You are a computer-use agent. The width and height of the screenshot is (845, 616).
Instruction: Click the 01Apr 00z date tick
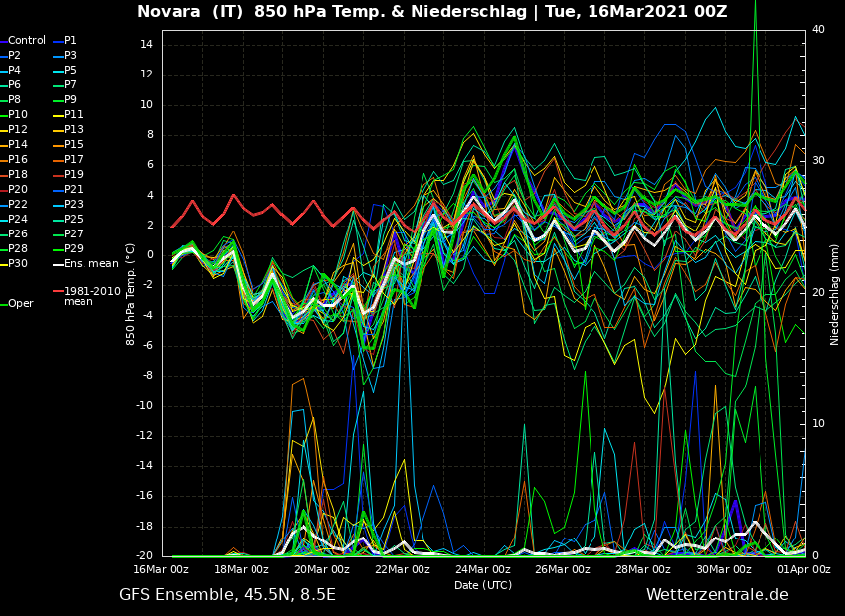pyautogui.click(x=804, y=569)
